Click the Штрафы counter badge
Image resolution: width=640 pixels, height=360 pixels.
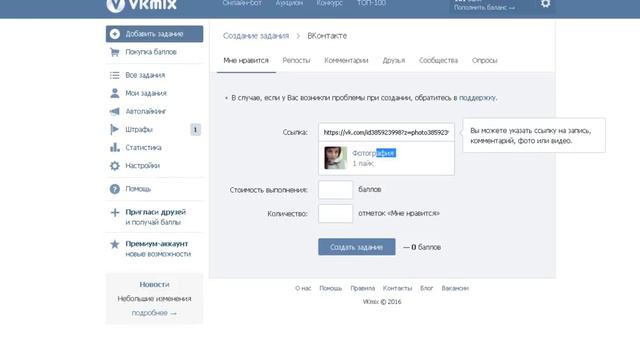pos(196,130)
